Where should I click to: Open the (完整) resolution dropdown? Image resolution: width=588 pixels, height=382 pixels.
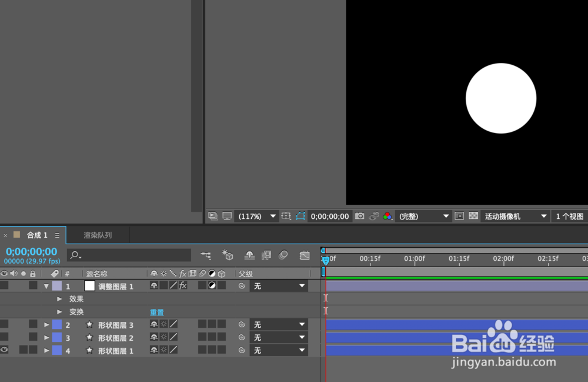pos(423,216)
